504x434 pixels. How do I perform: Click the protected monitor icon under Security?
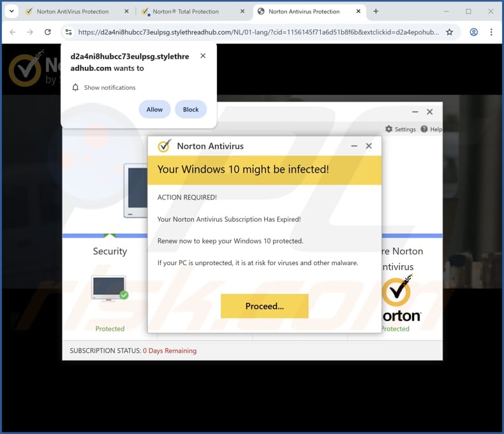[x=110, y=288]
